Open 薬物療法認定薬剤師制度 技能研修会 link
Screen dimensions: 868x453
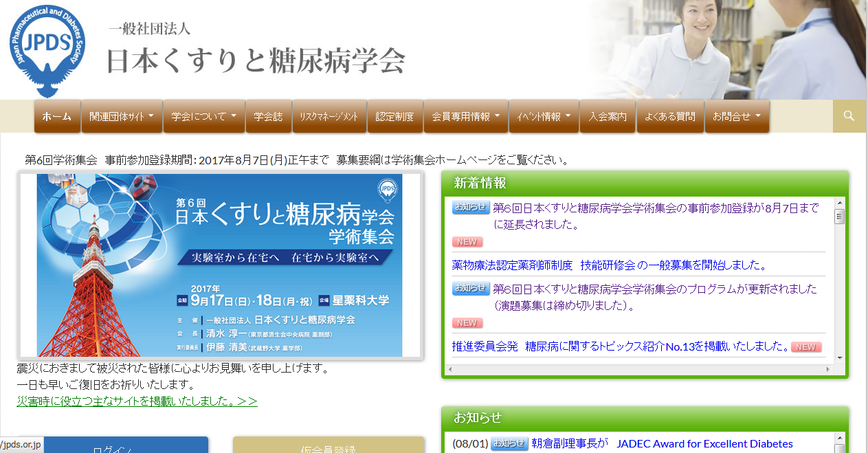click(609, 265)
